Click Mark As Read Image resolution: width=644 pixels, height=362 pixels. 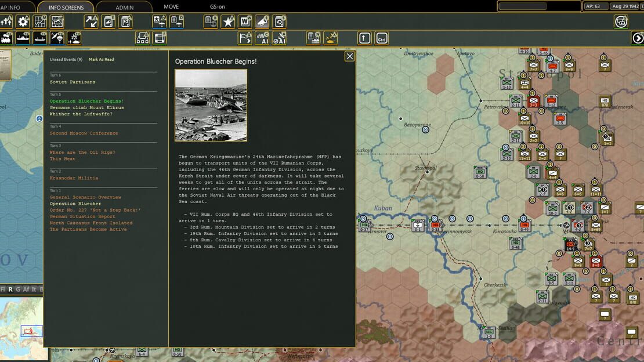102,60
